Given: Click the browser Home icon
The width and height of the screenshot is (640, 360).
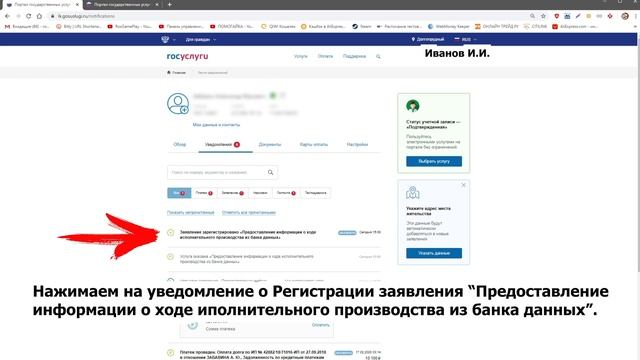Looking at the screenshot, I should click(x=39, y=16).
